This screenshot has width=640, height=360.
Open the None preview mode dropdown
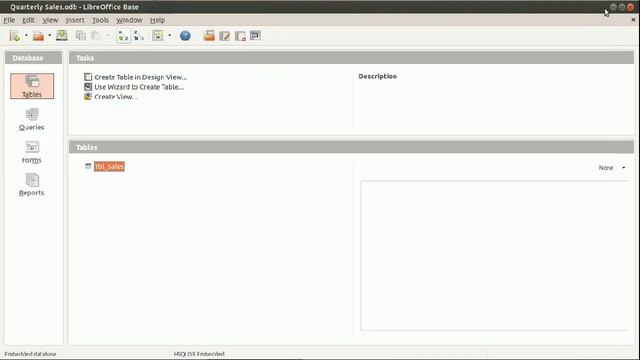point(611,168)
